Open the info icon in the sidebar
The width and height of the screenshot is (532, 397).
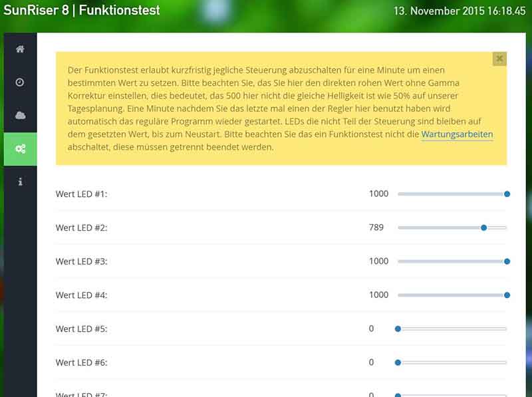[21, 180]
